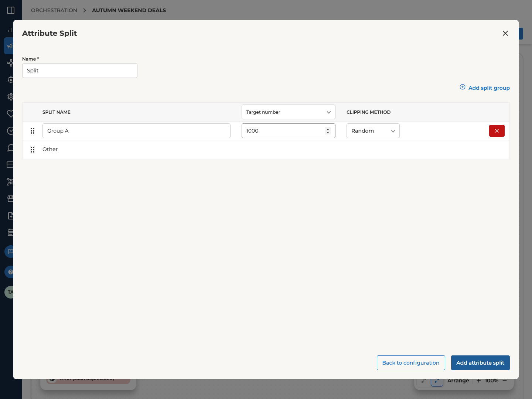Screen dimensions: 532x399
Task: Open the connected-nodes sidebar icon
Action: [x=10, y=63]
